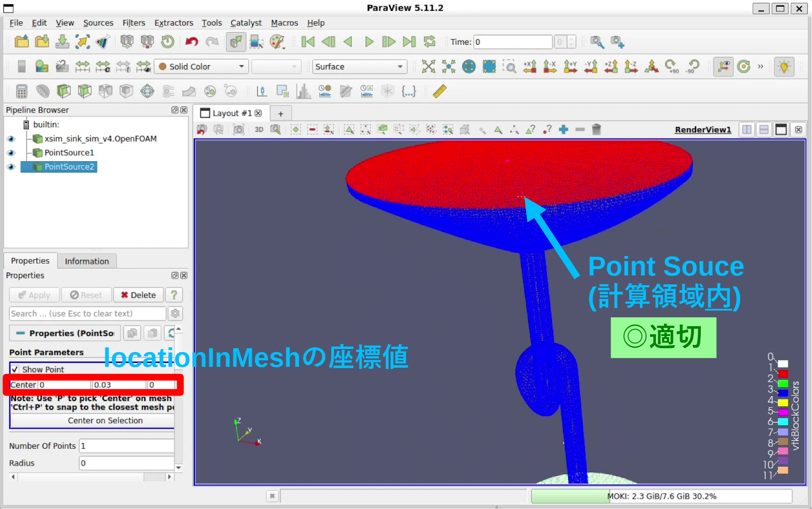Screen dimensions: 812x509
Task: Click the Reset Camera icon
Action: pos(428,66)
